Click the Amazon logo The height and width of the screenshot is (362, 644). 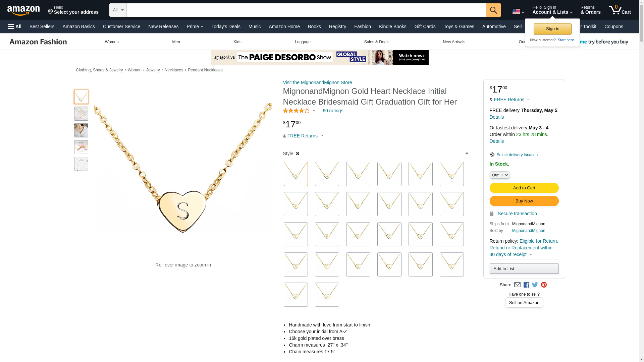23,10
